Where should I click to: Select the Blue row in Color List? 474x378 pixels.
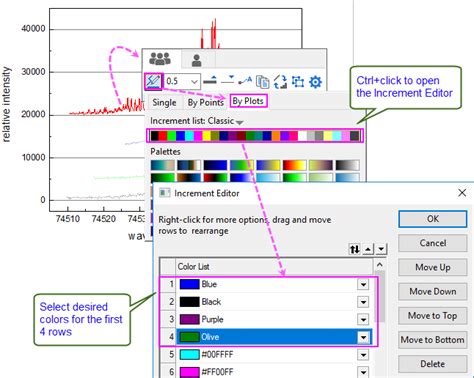267,284
